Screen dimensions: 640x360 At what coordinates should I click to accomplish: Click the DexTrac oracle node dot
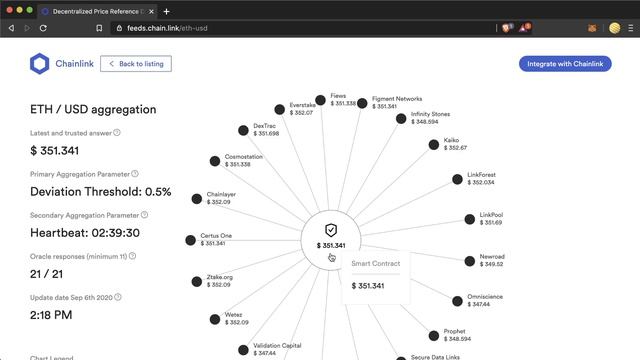(243, 131)
